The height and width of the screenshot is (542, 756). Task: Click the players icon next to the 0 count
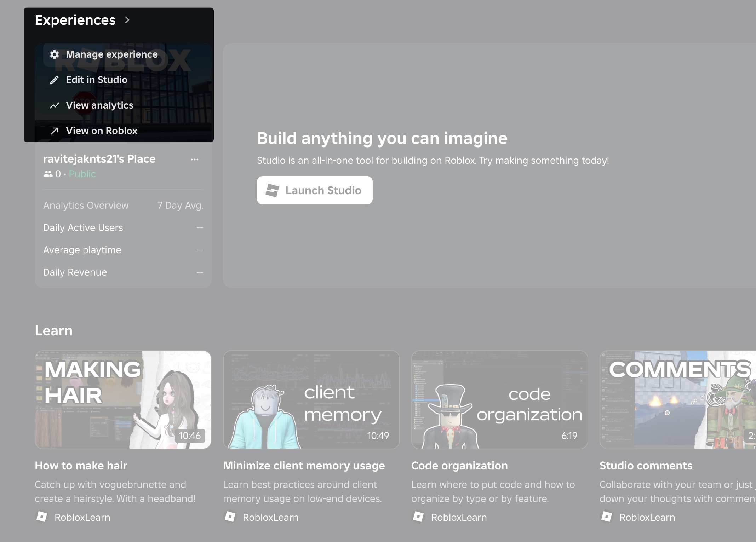point(48,174)
